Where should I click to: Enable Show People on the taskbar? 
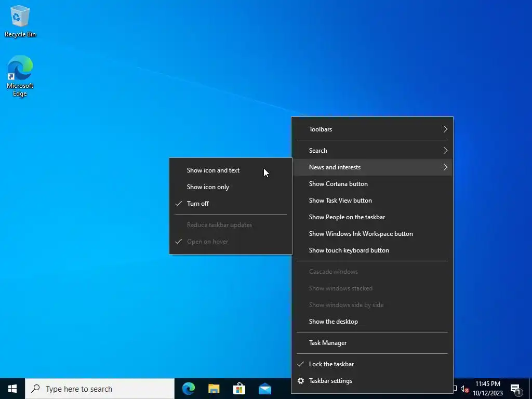pos(372,217)
